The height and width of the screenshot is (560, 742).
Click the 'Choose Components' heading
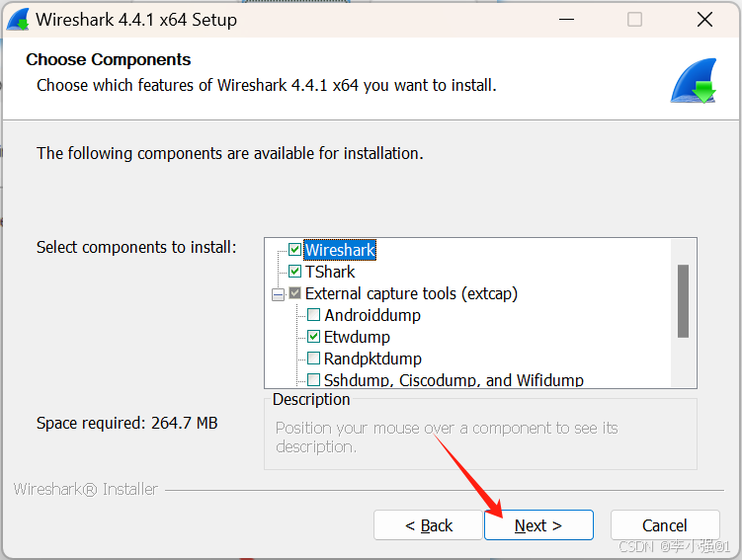coord(109,59)
